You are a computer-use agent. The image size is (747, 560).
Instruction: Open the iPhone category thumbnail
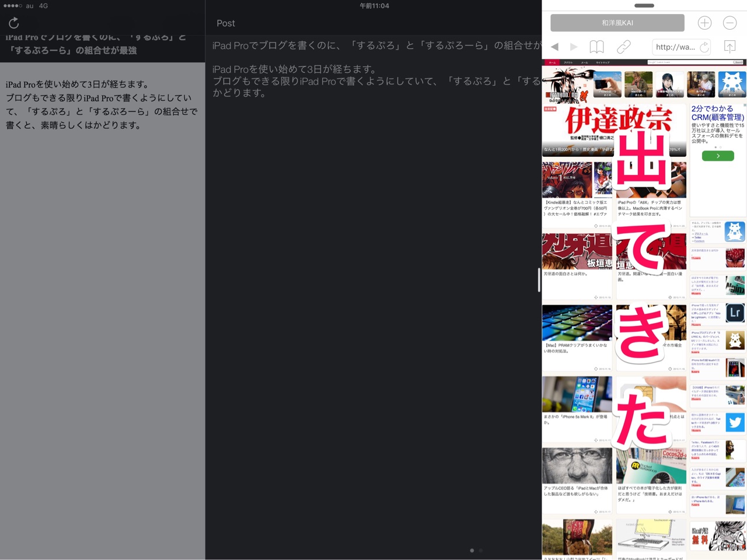coord(607,85)
